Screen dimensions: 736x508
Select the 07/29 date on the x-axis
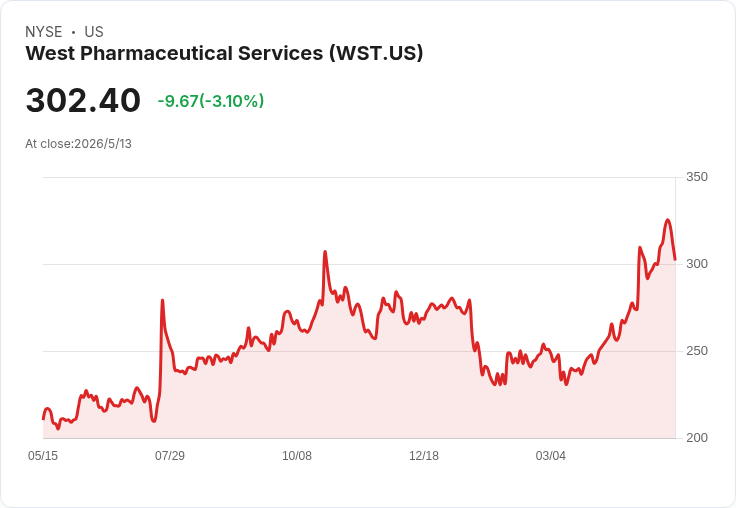tap(170, 455)
